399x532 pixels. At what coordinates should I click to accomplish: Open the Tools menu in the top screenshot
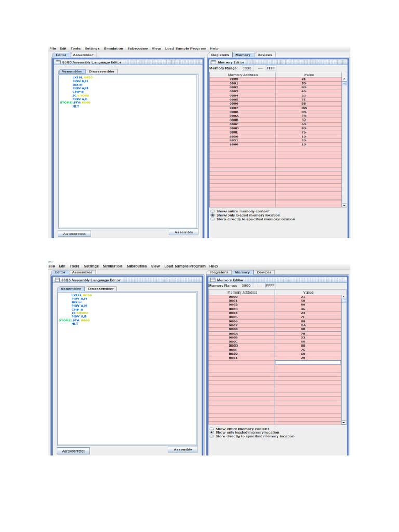[x=75, y=48]
